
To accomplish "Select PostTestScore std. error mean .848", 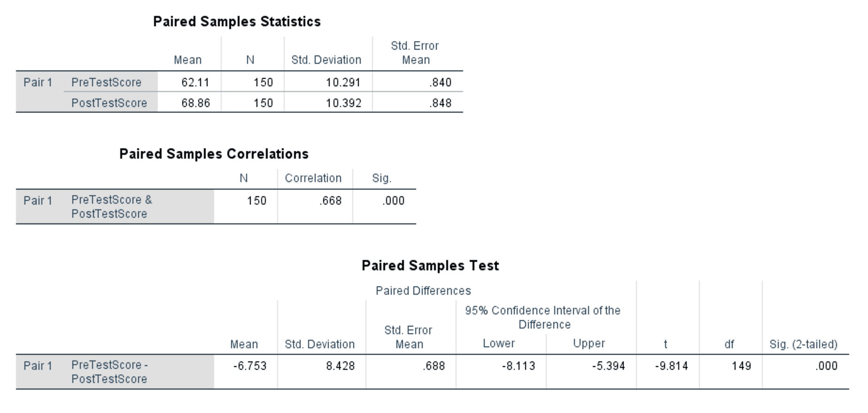I will click(440, 103).
